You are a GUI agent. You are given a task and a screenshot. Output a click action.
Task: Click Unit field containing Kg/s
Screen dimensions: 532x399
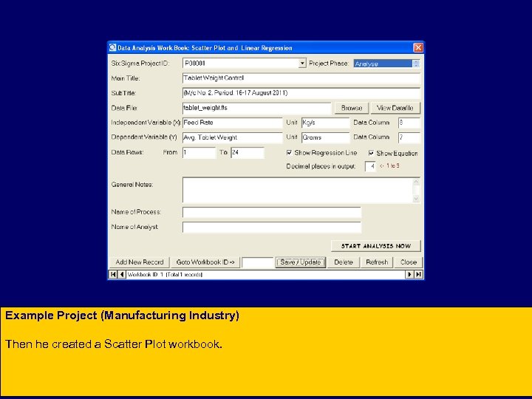[325, 123]
